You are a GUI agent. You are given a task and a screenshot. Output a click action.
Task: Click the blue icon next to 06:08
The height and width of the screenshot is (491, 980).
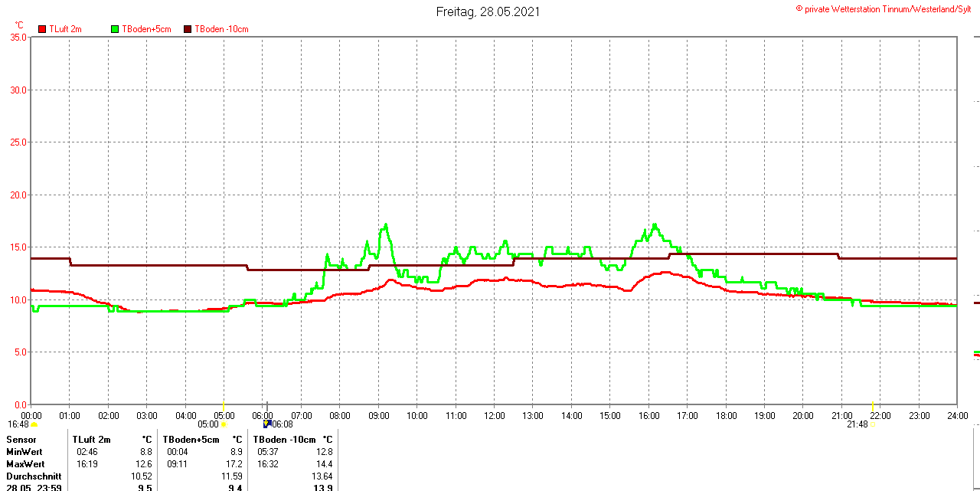(x=267, y=424)
